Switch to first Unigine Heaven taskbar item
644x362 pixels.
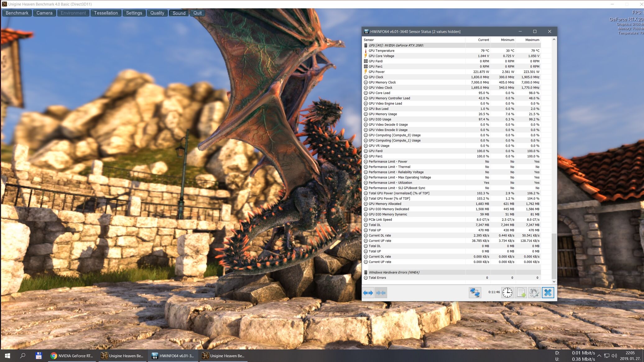123,356
